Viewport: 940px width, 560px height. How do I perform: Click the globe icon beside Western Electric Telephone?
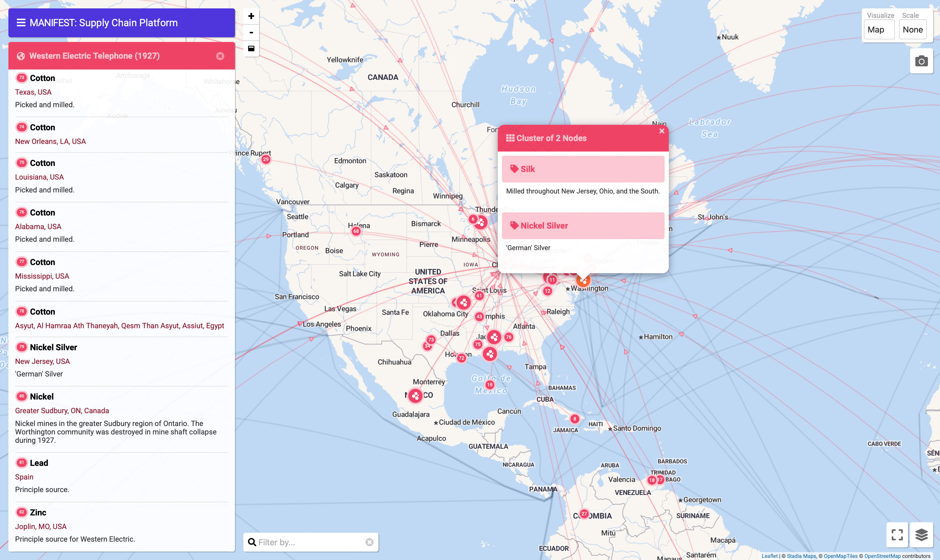click(21, 56)
